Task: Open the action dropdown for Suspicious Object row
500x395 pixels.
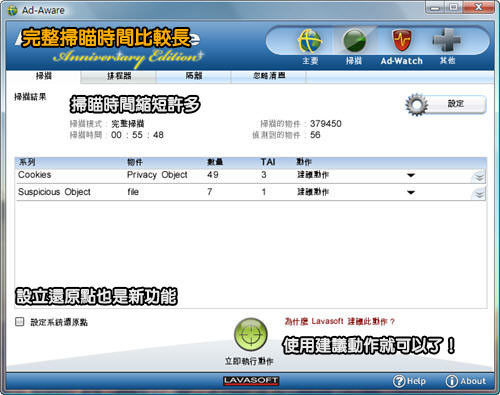Action: tap(411, 192)
